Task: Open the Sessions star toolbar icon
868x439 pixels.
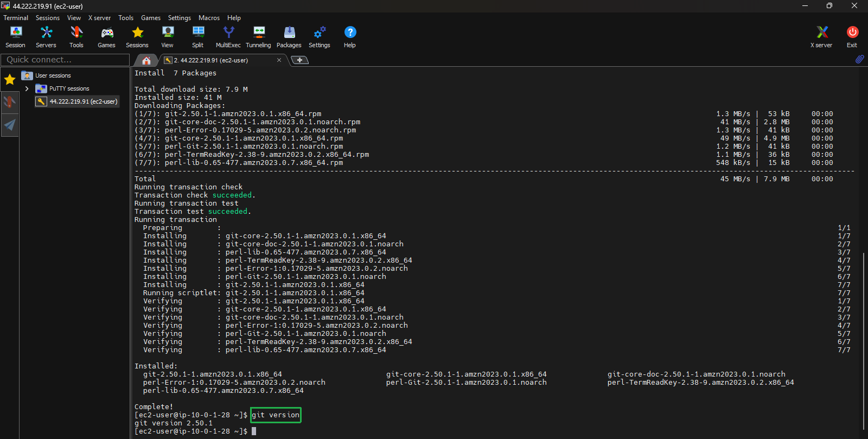Action: [137, 37]
